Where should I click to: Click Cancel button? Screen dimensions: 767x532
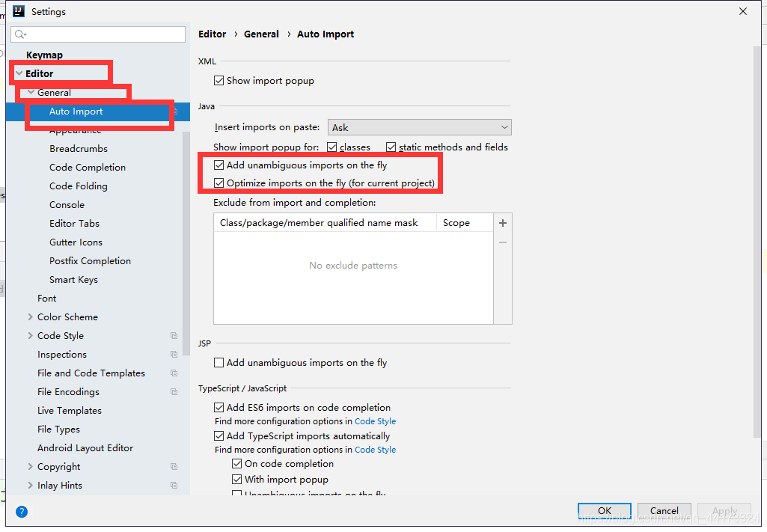664,511
